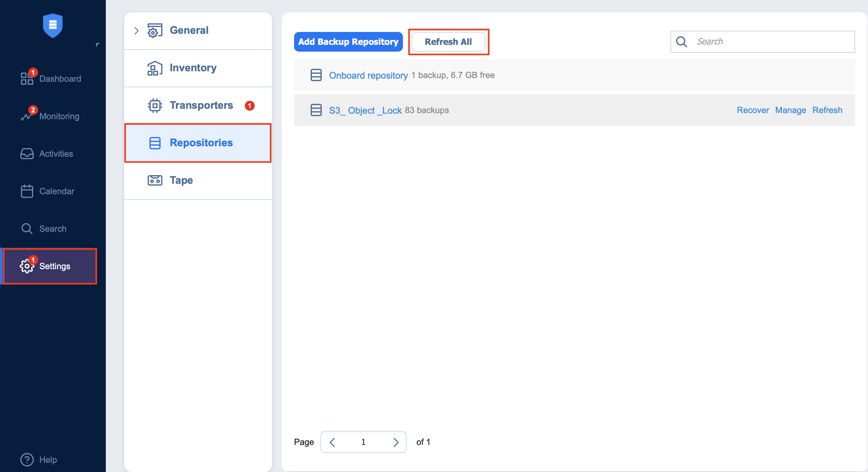Collapse the sidebar with the corner toggle
Image resolution: width=868 pixels, height=472 pixels.
point(98,45)
